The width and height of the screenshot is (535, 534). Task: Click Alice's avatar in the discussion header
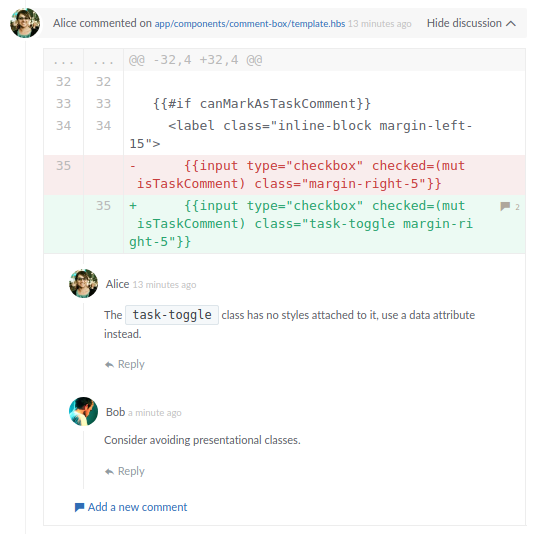[x=25, y=23]
